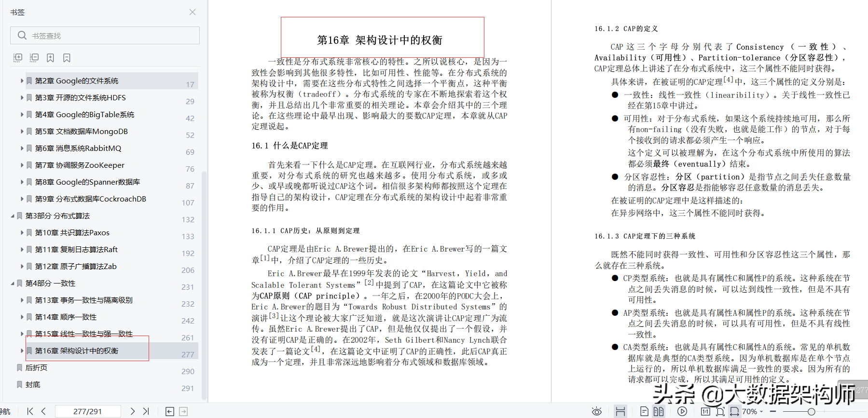Click the bookmark ribbon icon beside 第2章
Image resolution: width=868 pixels, height=418 pixels.
29,81
